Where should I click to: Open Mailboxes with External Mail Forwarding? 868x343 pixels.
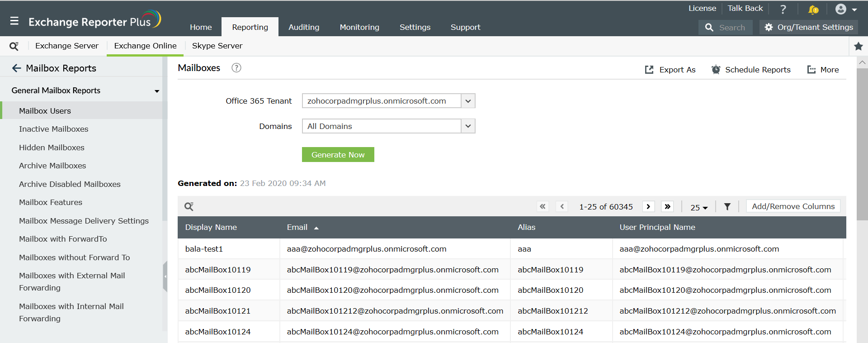coord(72,281)
